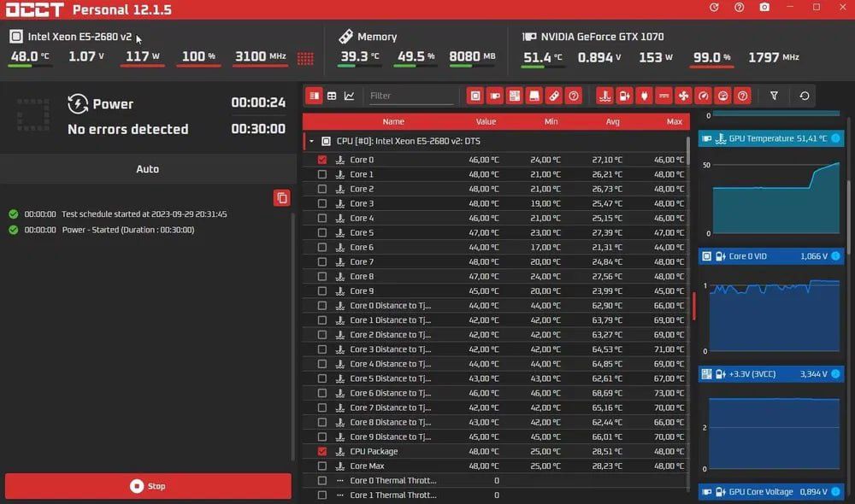The width and height of the screenshot is (855, 504).
Task: Check the Core 9 checkbox
Action: pos(322,291)
